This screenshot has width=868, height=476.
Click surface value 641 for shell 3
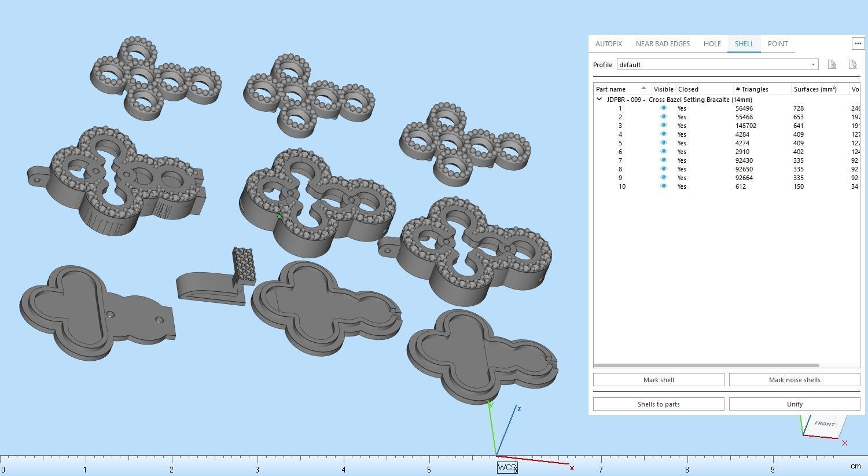[x=799, y=126]
